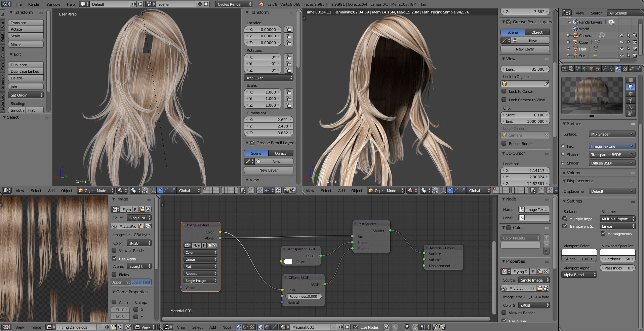Open the Render properties tab camera icon

[565, 69]
